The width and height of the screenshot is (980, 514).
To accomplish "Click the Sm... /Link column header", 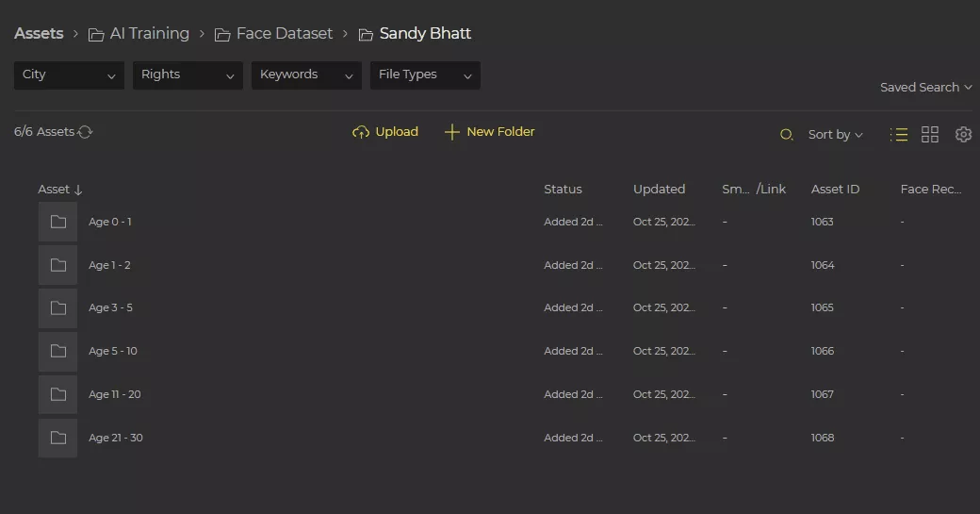I will pyautogui.click(x=754, y=189).
